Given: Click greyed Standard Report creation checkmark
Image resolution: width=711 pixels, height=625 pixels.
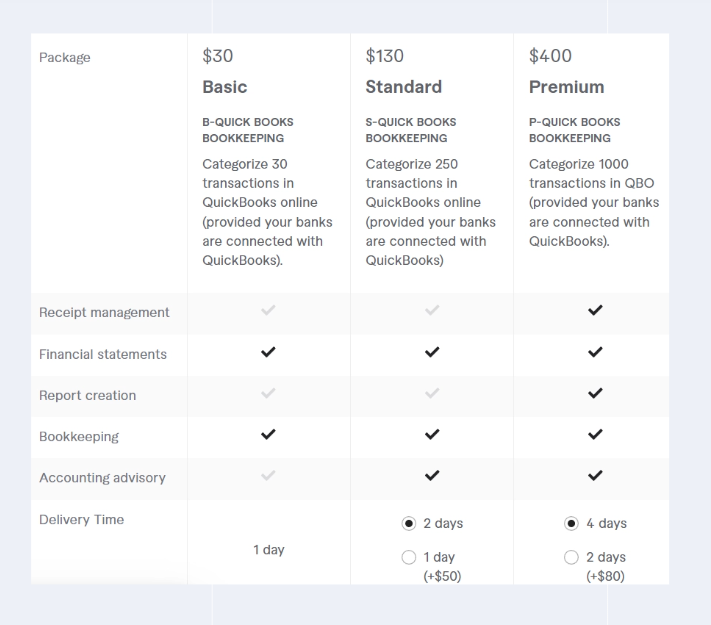Looking at the screenshot, I should (x=432, y=394).
